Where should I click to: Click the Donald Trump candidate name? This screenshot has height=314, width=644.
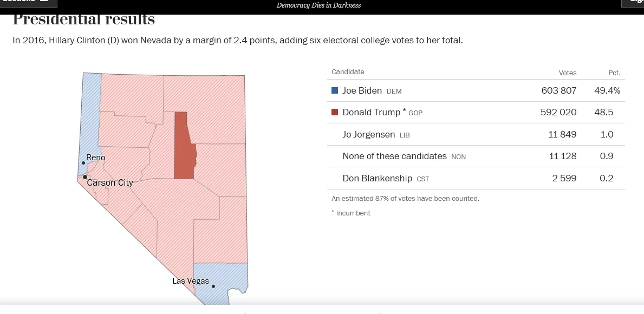(x=370, y=112)
